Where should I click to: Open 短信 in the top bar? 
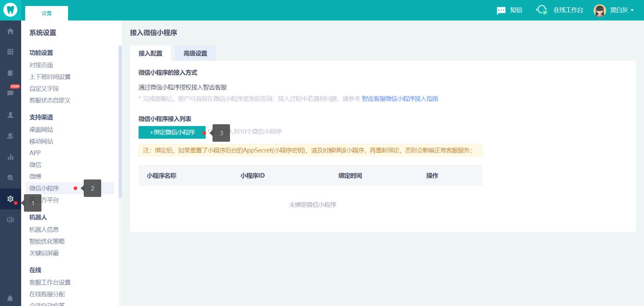[516, 10]
